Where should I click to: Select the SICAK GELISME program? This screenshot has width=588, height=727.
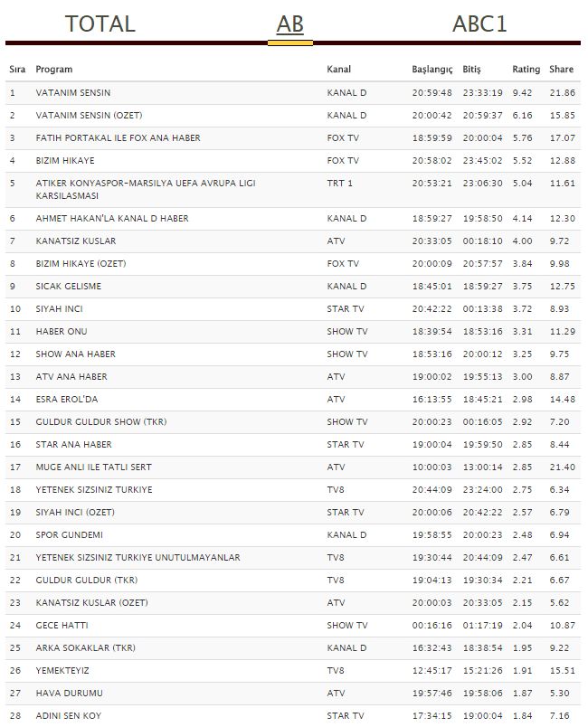click(x=68, y=287)
